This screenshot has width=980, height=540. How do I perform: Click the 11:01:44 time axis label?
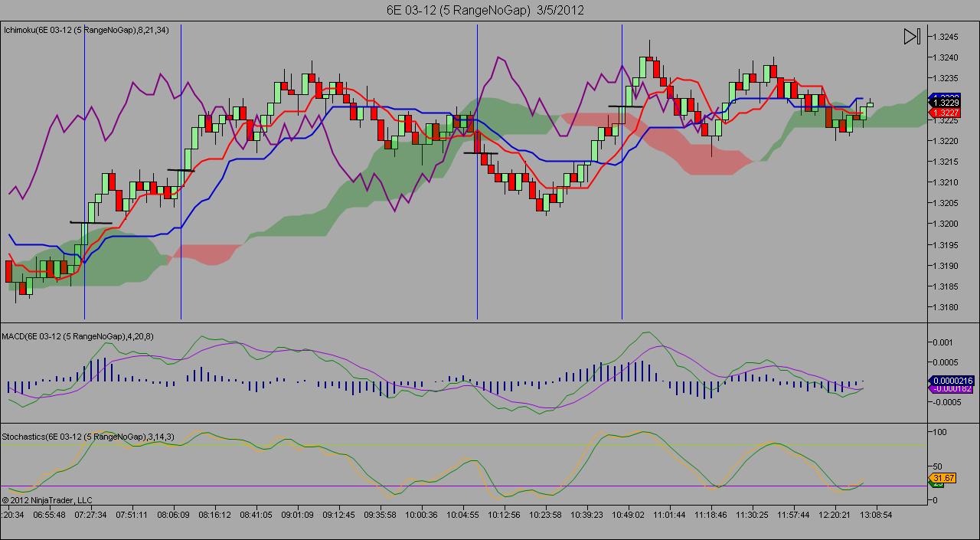click(x=669, y=515)
